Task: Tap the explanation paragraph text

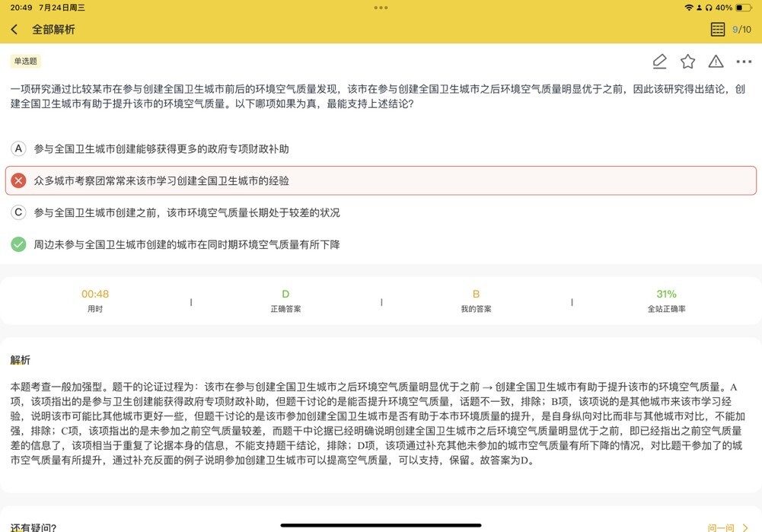Action: click(378, 423)
